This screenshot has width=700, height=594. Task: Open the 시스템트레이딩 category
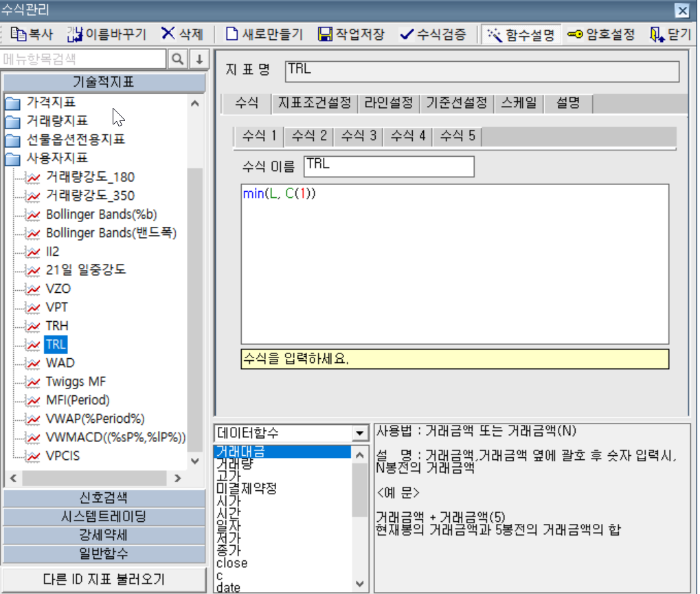coord(104,517)
